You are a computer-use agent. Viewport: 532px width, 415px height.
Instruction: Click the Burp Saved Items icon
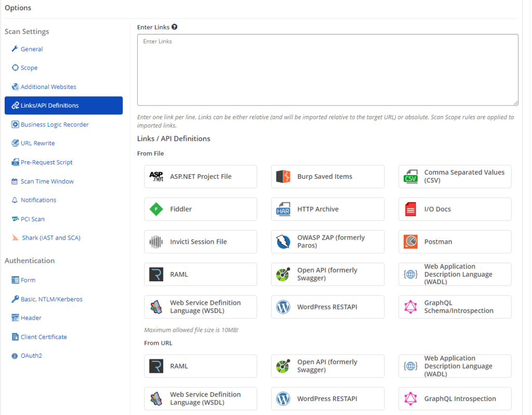click(x=283, y=177)
